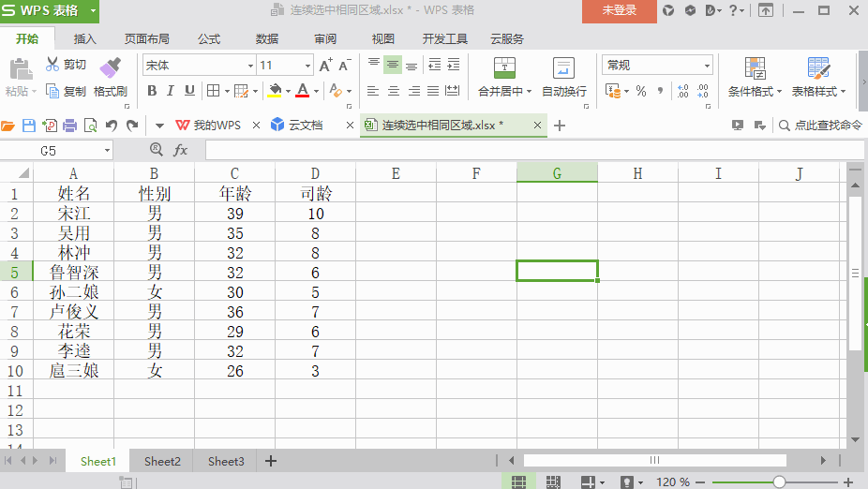Viewport: 868px width, 489px height.
Task: Select the Format Painter brush
Action: point(110,67)
